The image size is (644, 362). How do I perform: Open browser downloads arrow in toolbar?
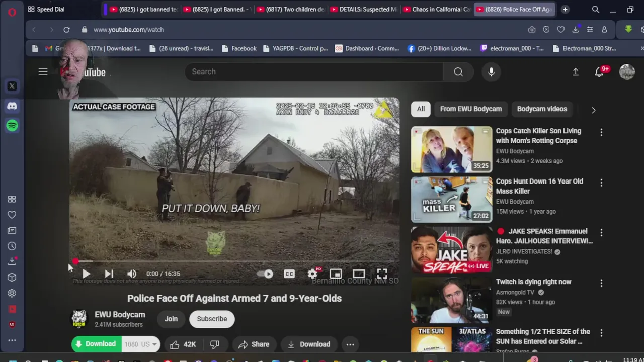[576, 30]
